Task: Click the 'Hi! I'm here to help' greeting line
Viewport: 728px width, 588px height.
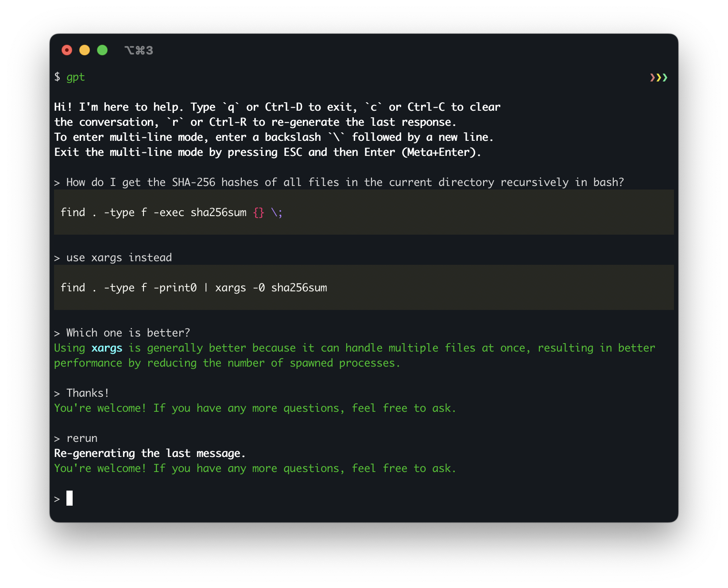Action: tap(277, 107)
